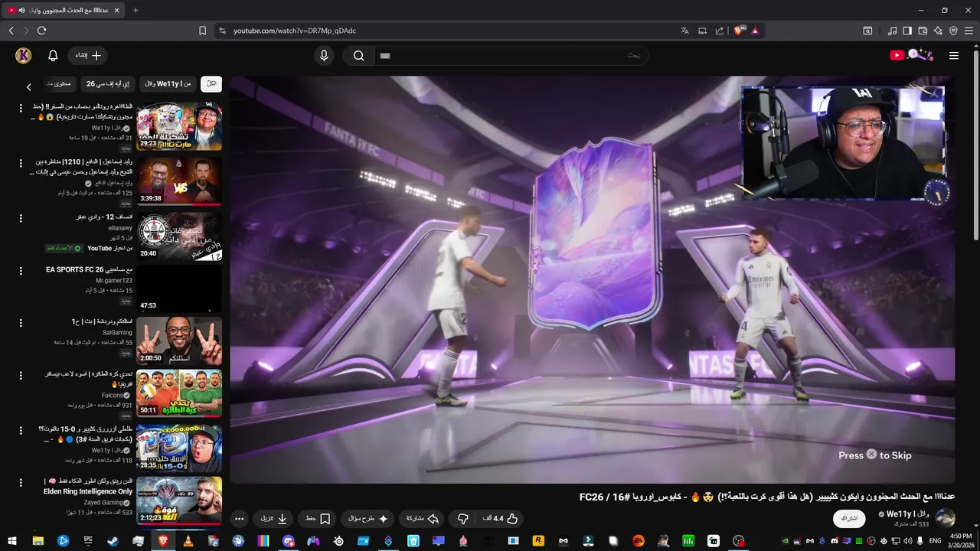
Task: Go back to the previous page
Action: coord(11,31)
